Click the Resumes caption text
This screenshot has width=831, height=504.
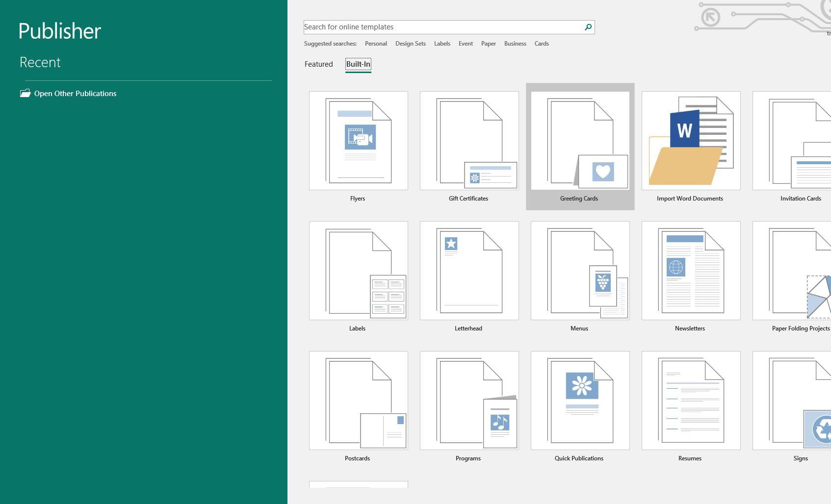[x=690, y=458]
